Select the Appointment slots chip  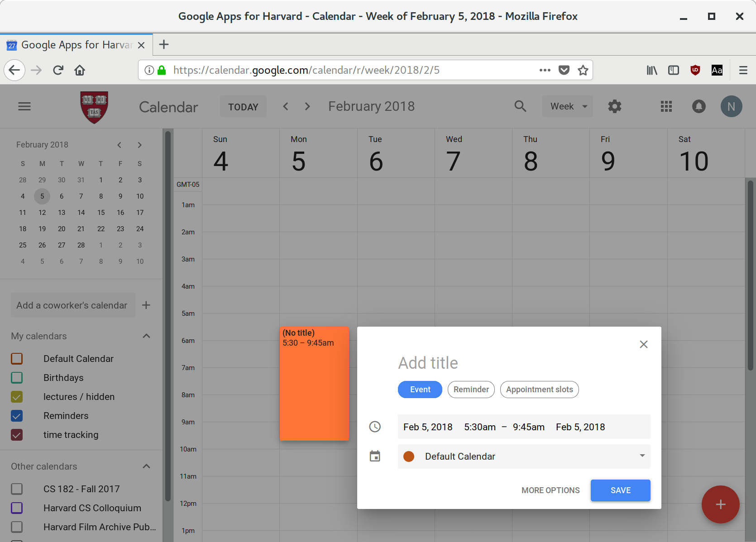click(x=540, y=390)
